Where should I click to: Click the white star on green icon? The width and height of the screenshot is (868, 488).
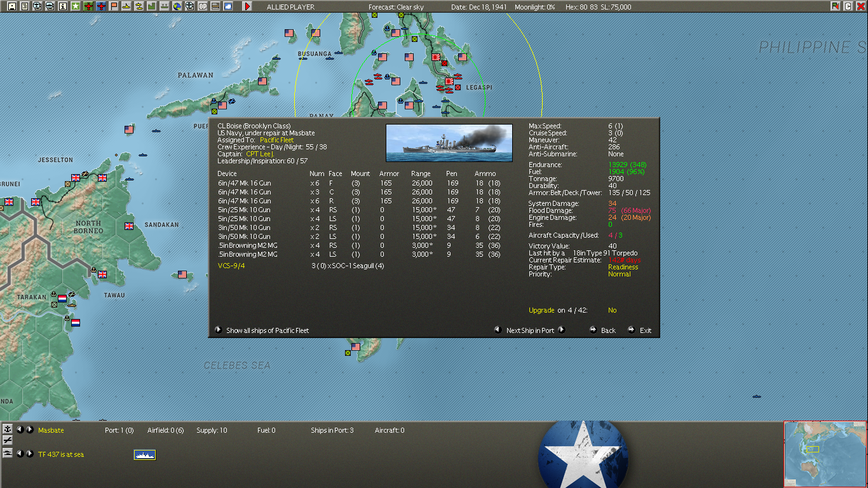pyautogui.click(x=75, y=6)
